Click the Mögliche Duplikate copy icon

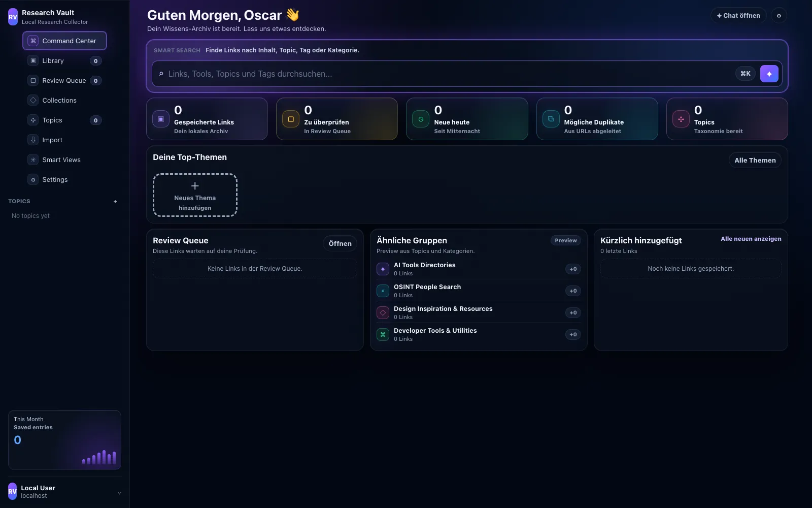pos(551,119)
